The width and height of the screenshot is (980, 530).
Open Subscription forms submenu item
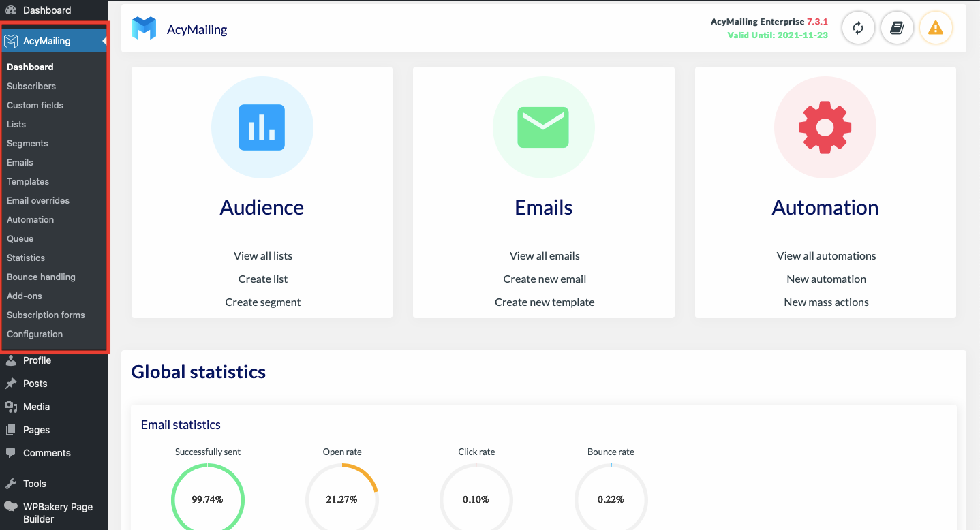point(46,315)
